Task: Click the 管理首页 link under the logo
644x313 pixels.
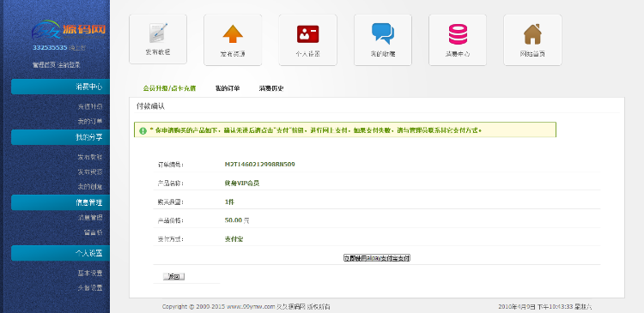Action: pyautogui.click(x=44, y=65)
